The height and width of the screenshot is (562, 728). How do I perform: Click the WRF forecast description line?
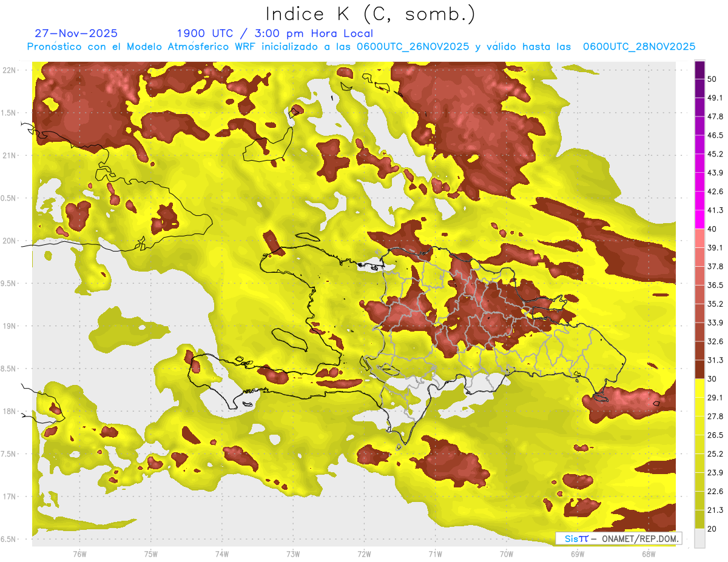coord(361,47)
